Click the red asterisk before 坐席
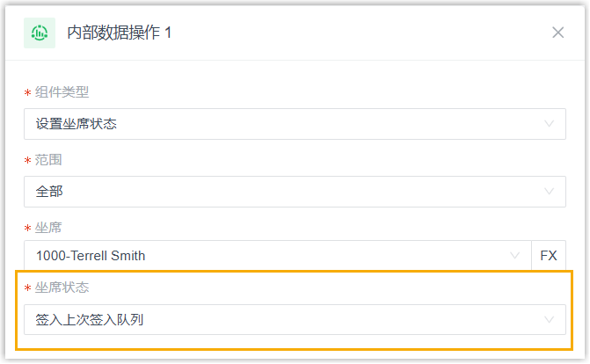Image resolution: width=590 pixels, height=364 pixels. [x=27, y=228]
